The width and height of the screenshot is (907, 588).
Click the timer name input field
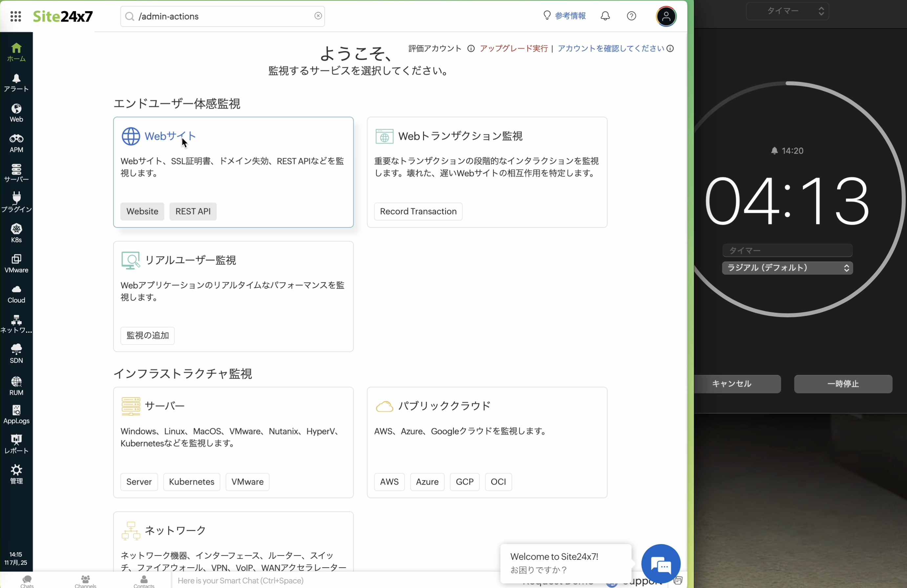(787, 250)
